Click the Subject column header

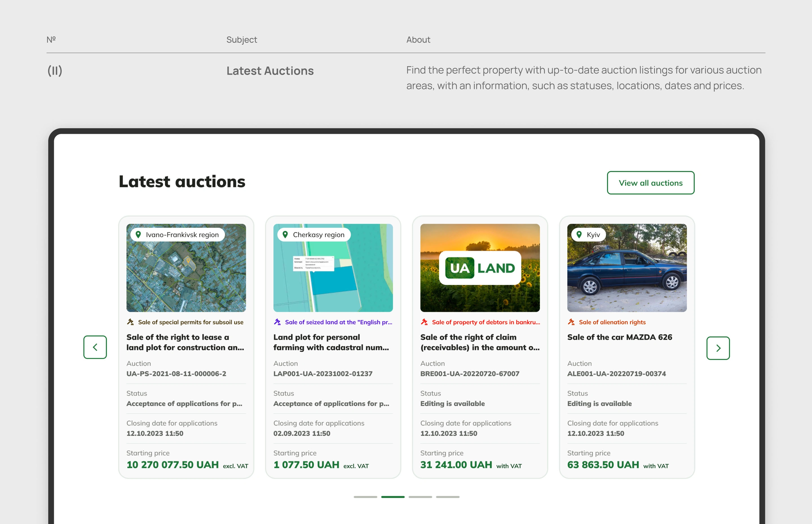[x=242, y=40]
